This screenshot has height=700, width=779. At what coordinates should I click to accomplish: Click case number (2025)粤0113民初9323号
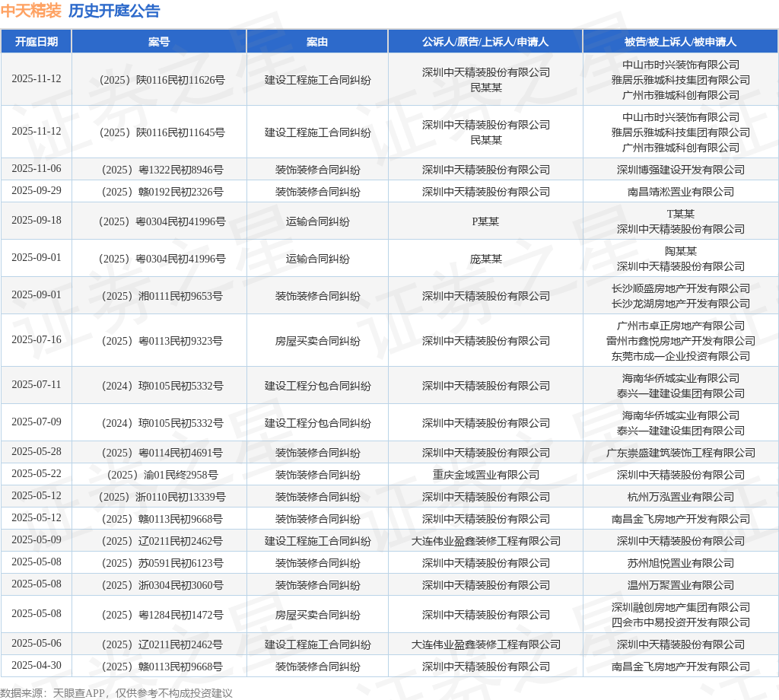(162, 342)
